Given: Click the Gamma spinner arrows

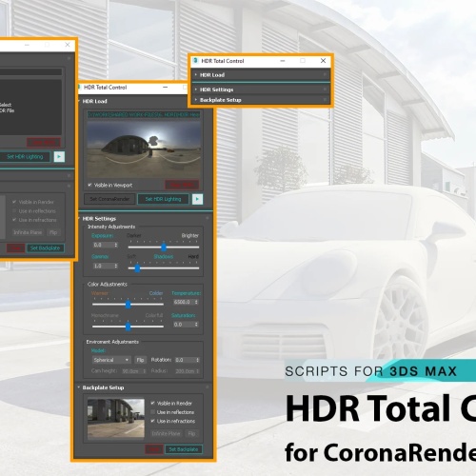Looking at the screenshot, I should tap(116, 266).
